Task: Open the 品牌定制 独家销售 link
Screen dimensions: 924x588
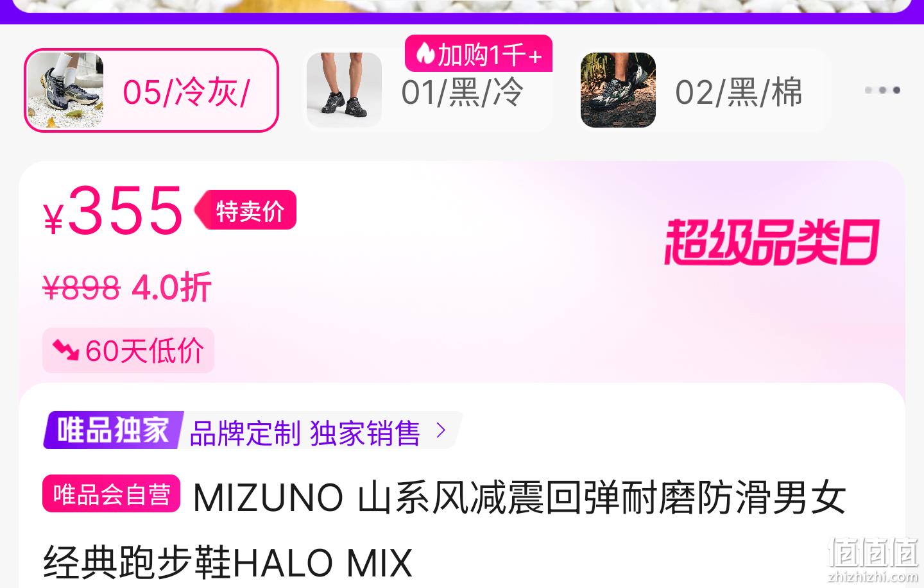Action: click(305, 433)
